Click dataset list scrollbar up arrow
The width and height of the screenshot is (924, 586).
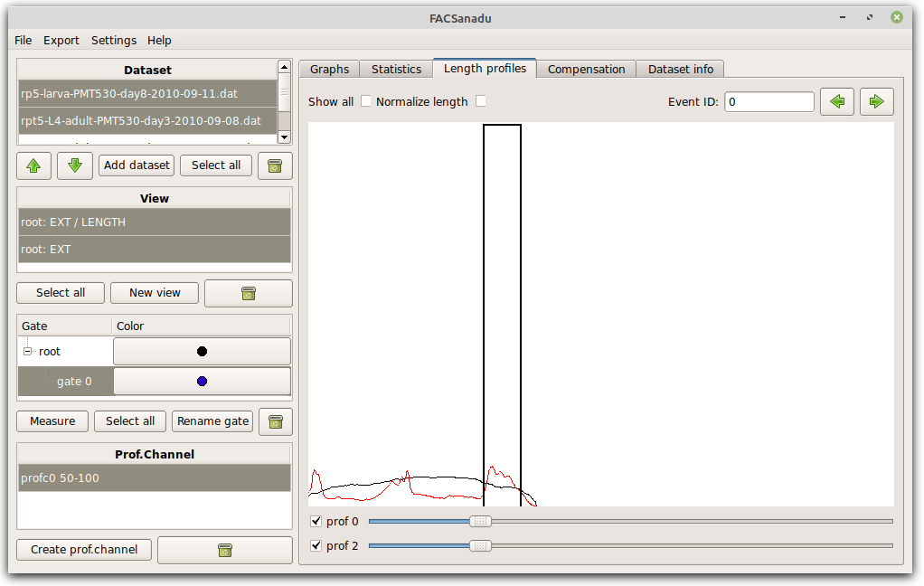(x=284, y=67)
